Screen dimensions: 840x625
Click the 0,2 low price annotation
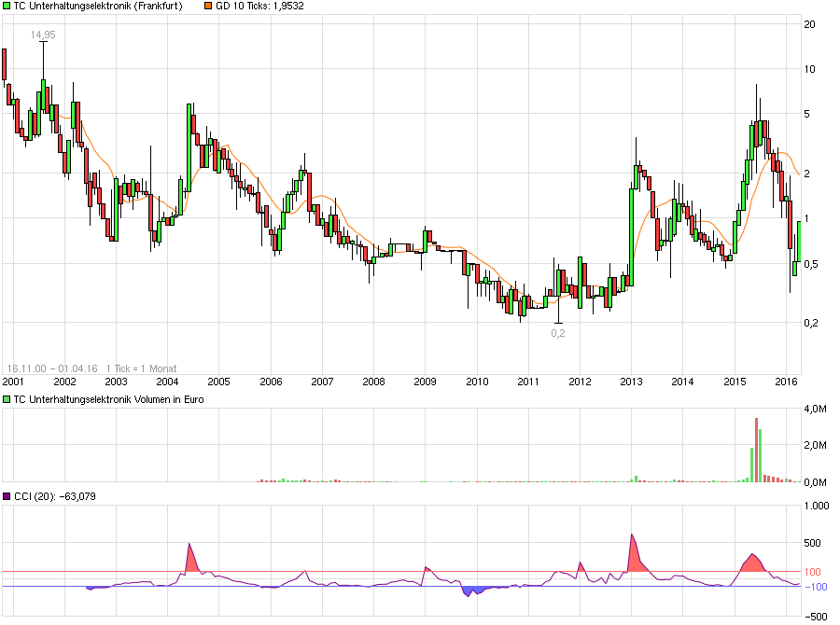[558, 333]
